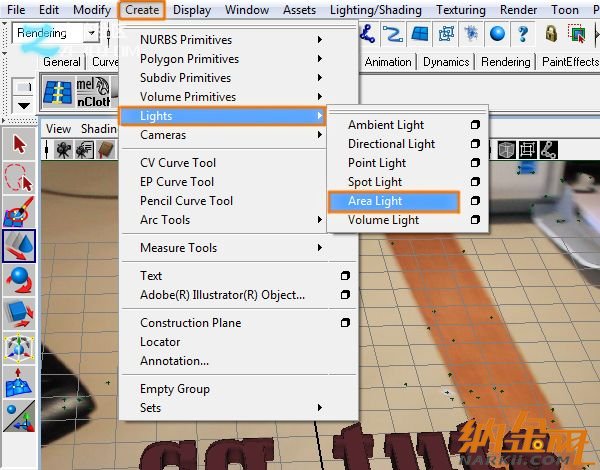The height and width of the screenshot is (470, 600).
Task: Choose Area Light from Lights submenu
Action: pyautogui.click(x=376, y=201)
